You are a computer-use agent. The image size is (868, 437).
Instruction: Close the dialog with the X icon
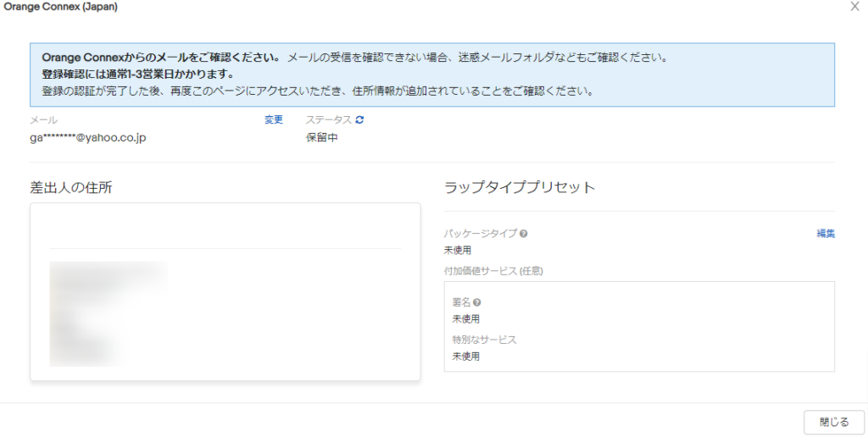coord(854,7)
